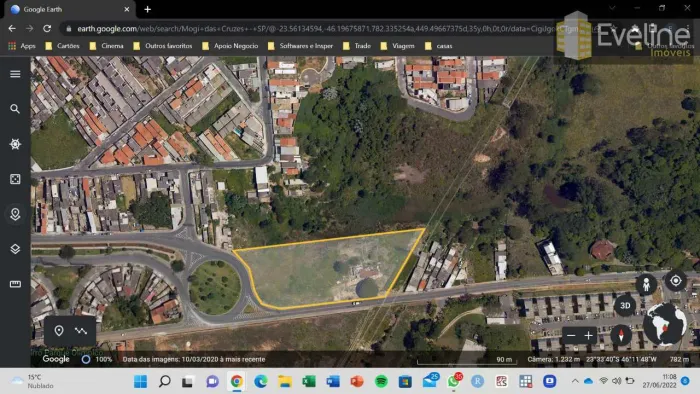The width and height of the screenshot is (700, 394).
Task: Reset north using the compass icon
Action: (x=621, y=335)
